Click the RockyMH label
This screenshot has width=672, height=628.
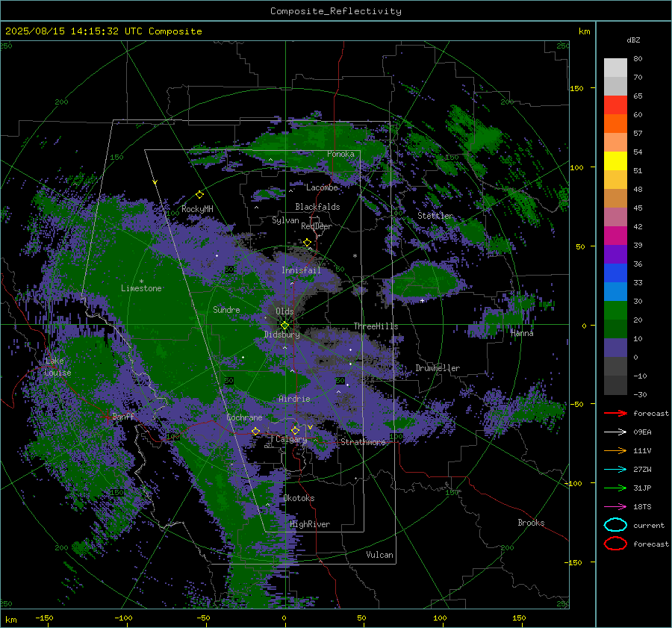point(197,209)
